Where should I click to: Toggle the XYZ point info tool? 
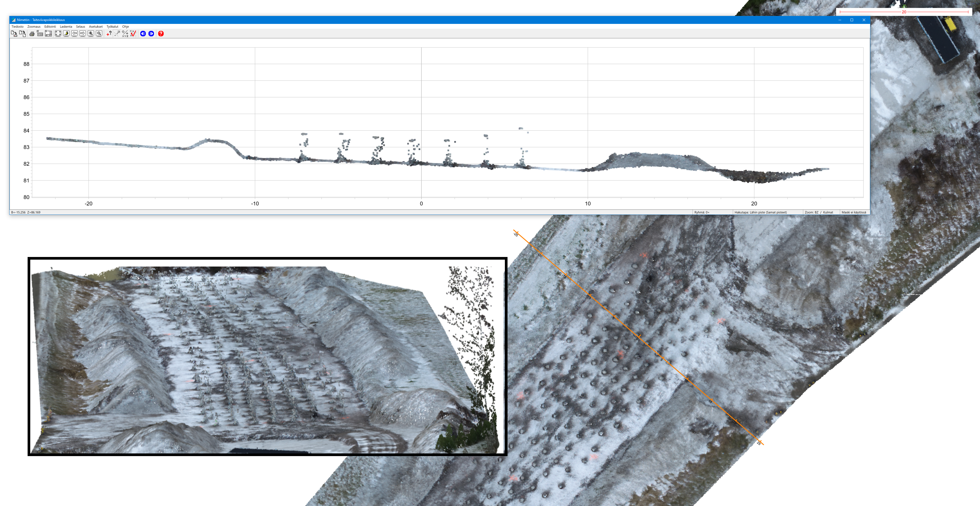[x=125, y=34]
